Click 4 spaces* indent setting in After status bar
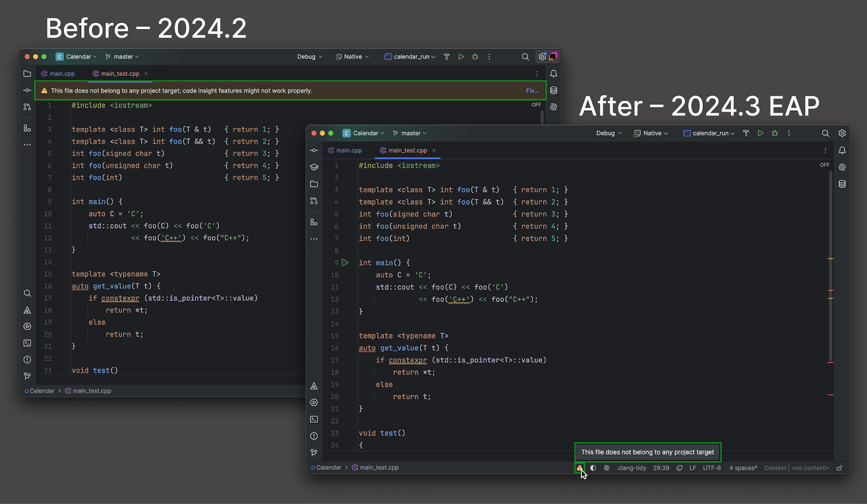The width and height of the screenshot is (867, 504). [743, 468]
